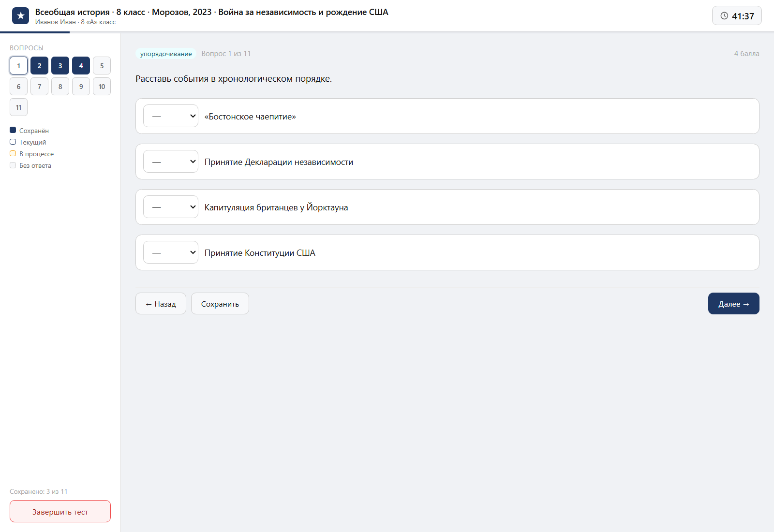774x532 pixels.
Task: Click the question prompt Расставь события text
Action: tap(234, 79)
